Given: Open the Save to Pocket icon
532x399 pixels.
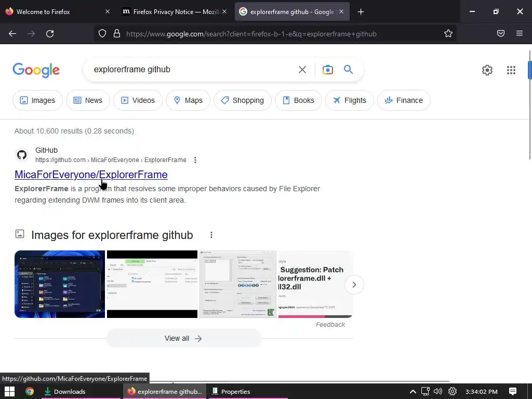Looking at the screenshot, I should (x=501, y=33).
